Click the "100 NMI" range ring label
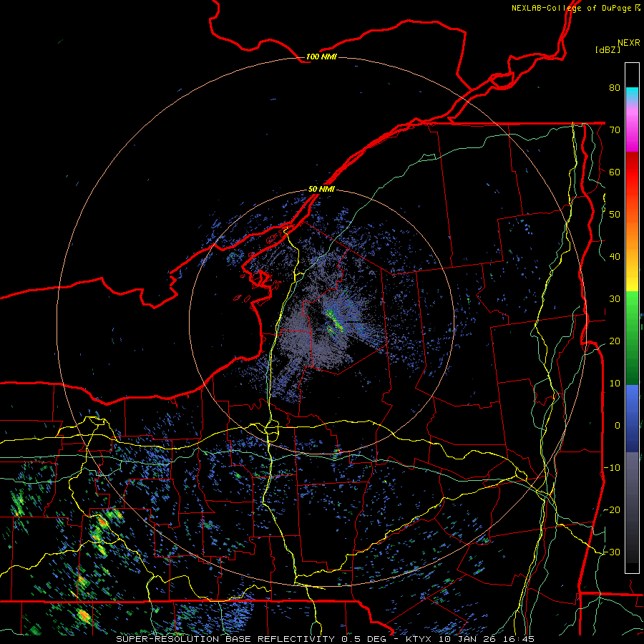The image size is (644, 644). pyautogui.click(x=321, y=57)
